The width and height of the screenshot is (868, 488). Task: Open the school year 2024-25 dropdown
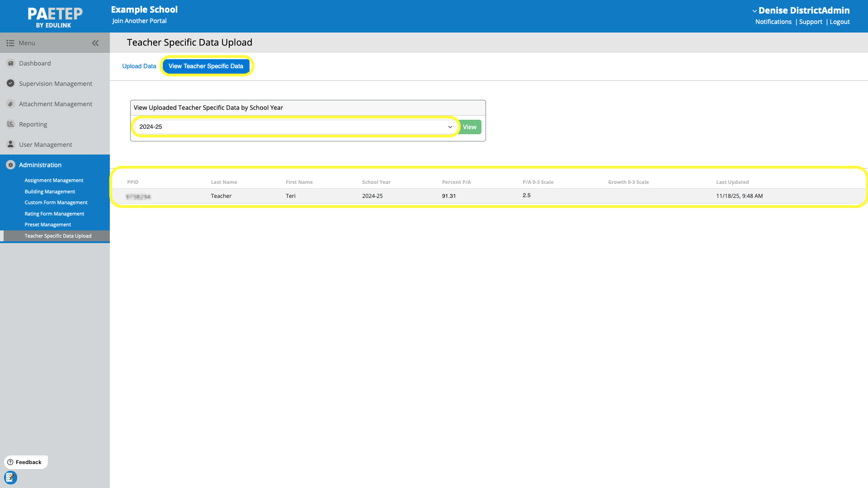(x=296, y=127)
